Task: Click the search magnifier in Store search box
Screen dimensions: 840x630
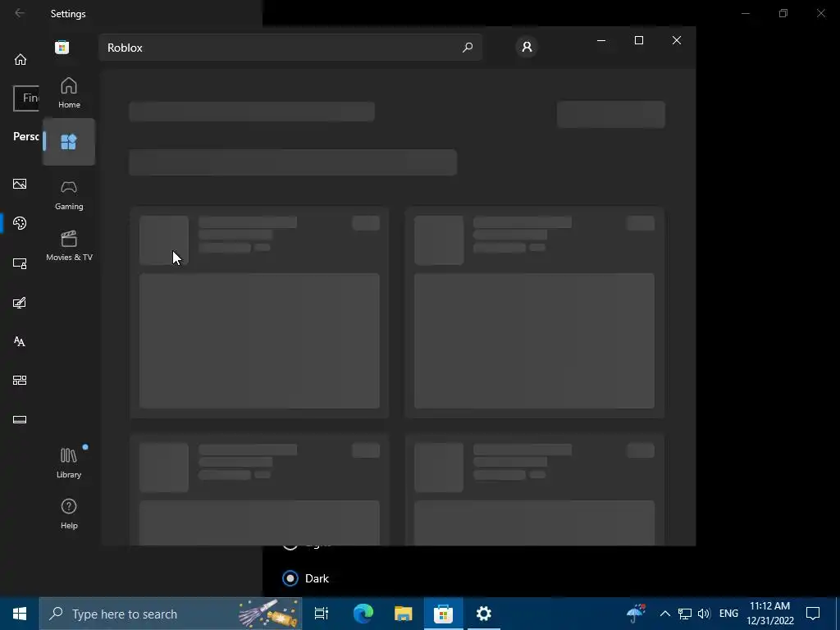Action: (467, 47)
